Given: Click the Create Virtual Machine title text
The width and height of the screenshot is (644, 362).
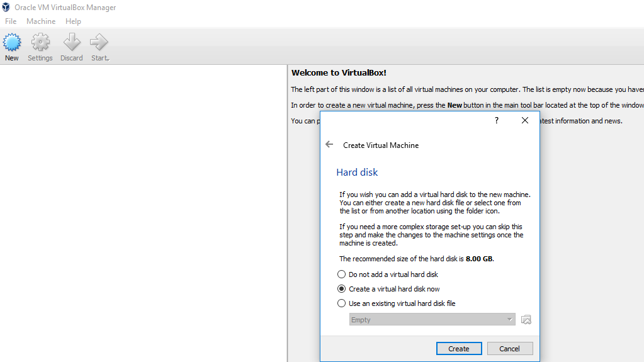Looking at the screenshot, I should click(x=381, y=145).
